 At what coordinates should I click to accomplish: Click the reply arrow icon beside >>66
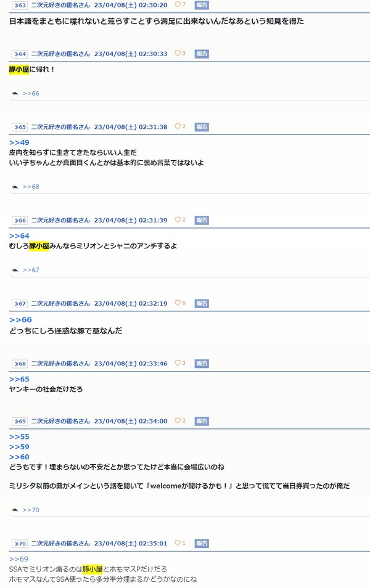coord(15,93)
